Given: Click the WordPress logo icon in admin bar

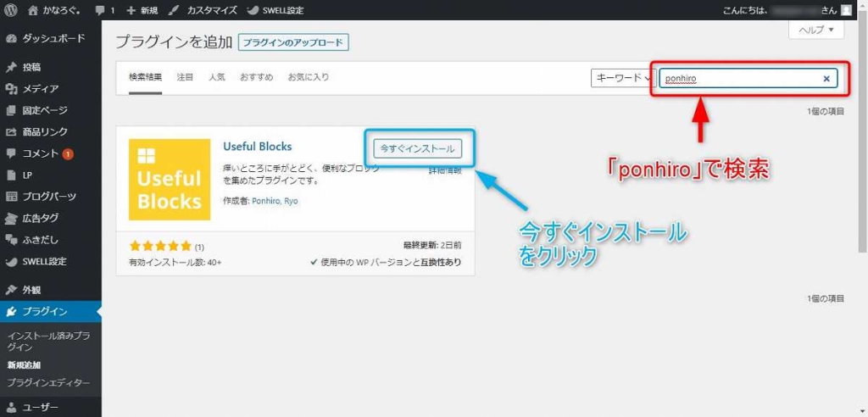Looking at the screenshot, I should click(x=11, y=10).
